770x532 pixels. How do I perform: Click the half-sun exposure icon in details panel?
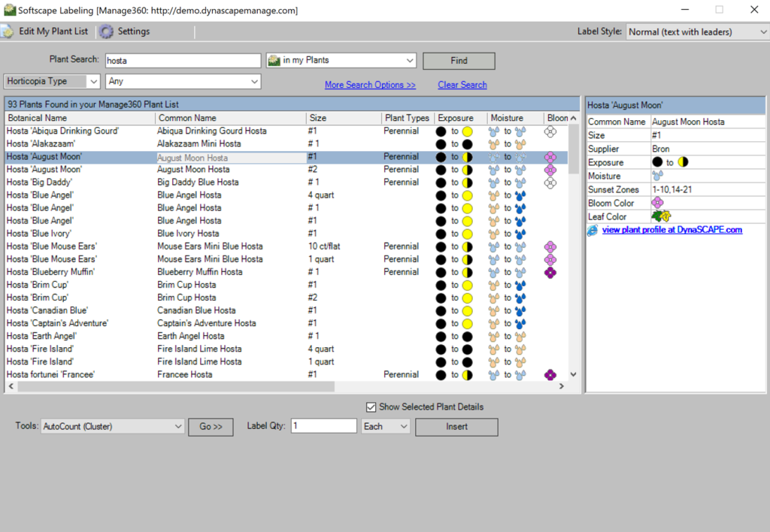(x=683, y=162)
